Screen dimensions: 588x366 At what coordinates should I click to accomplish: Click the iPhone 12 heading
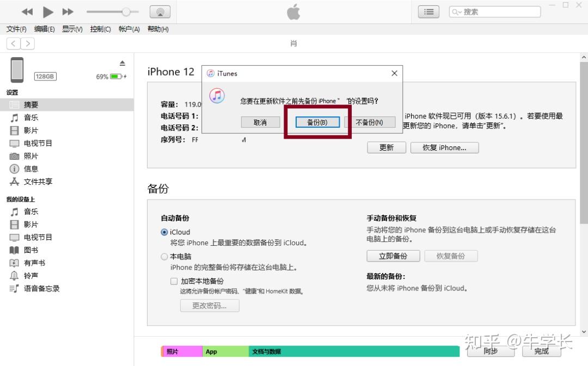(x=170, y=72)
